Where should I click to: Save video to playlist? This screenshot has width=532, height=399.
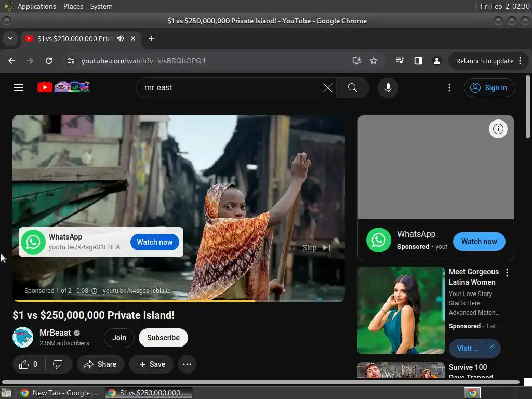coord(151,364)
